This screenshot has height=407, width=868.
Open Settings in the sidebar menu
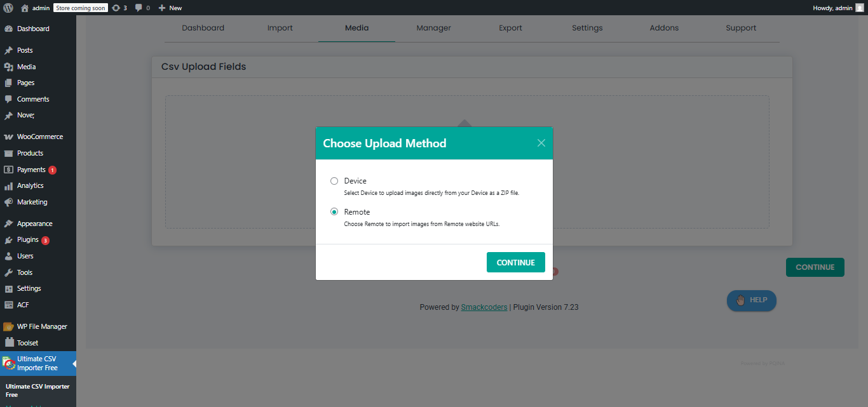29,288
